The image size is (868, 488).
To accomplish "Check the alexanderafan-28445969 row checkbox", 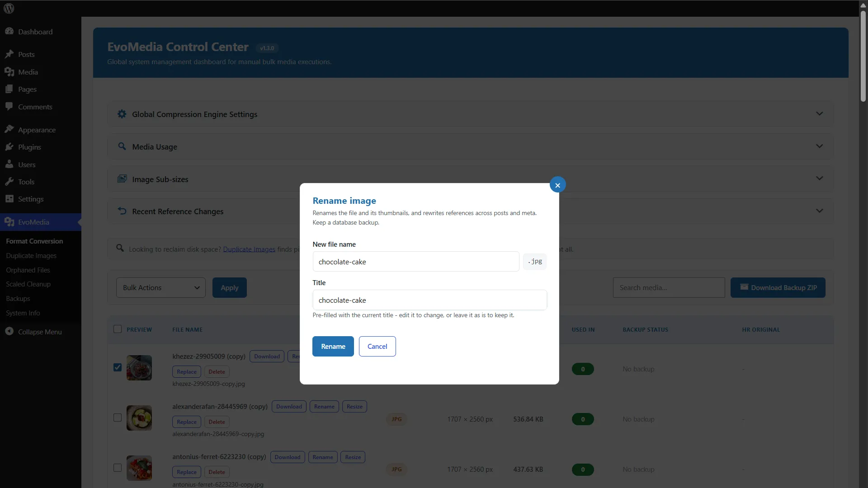I will click(x=118, y=418).
